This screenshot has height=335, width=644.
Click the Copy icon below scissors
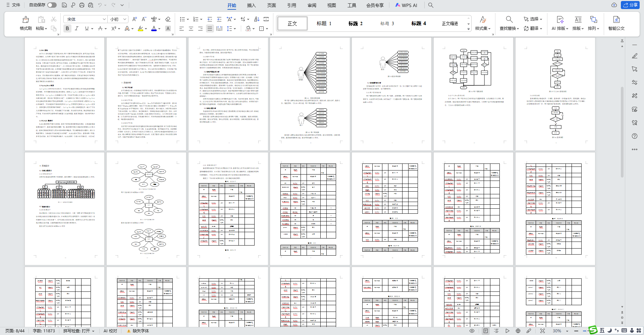click(x=54, y=28)
